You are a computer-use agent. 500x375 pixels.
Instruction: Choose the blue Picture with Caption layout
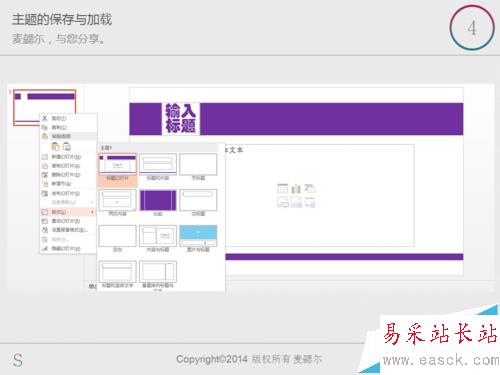click(x=198, y=239)
